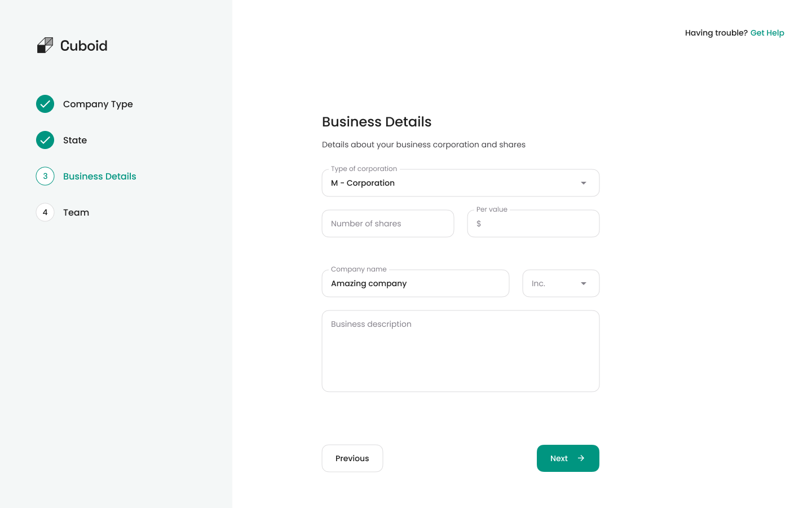Jump to the Team step
Viewport: 812px width, 508px height.
click(x=76, y=212)
